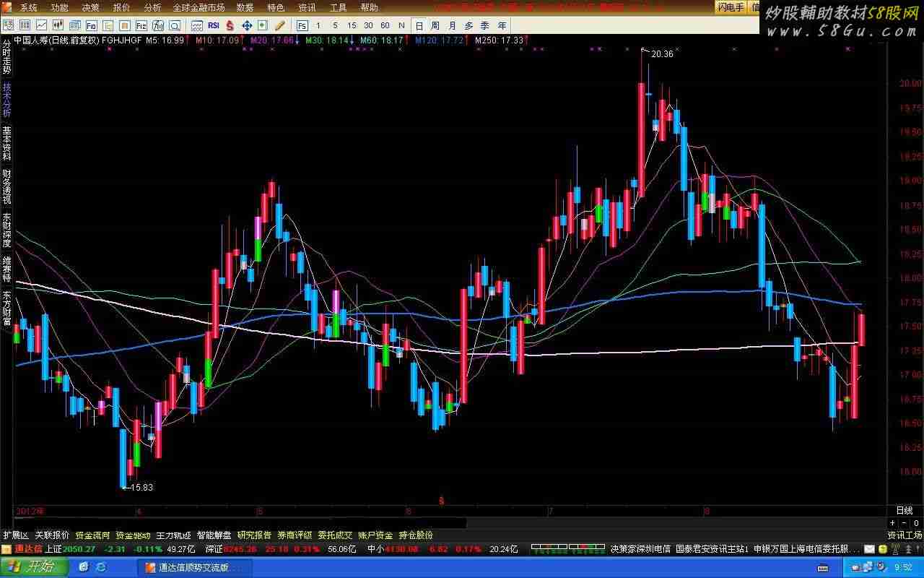Select monthly 月 period
This screenshot has width=924, height=578.
pyautogui.click(x=452, y=25)
